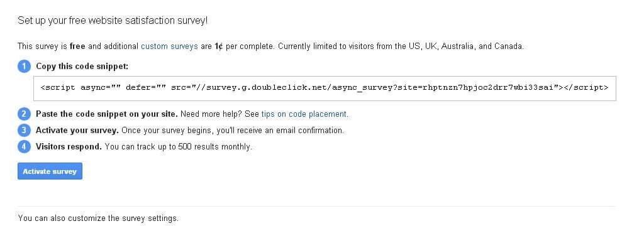644x226 pixels.
Task: Click the step 1 numbered circle icon
Action: (x=25, y=67)
